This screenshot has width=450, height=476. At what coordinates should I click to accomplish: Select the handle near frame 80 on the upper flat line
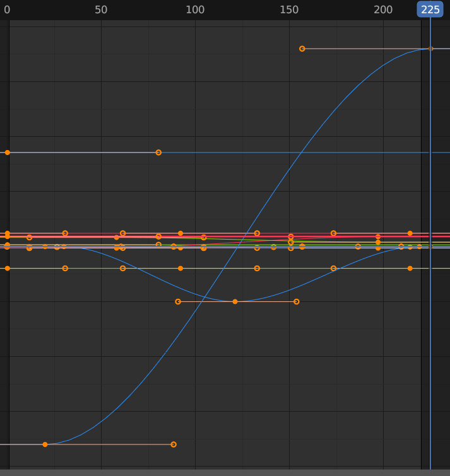pyautogui.click(x=158, y=153)
